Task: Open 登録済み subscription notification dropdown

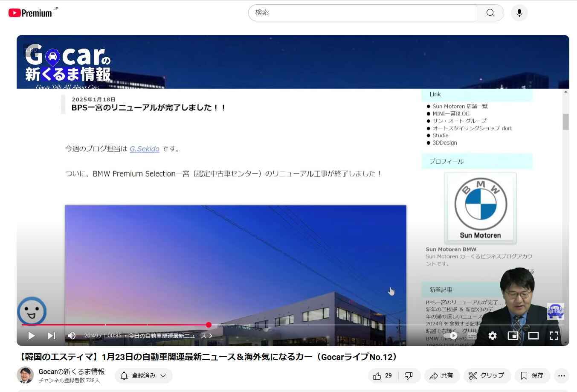Action: (x=144, y=376)
